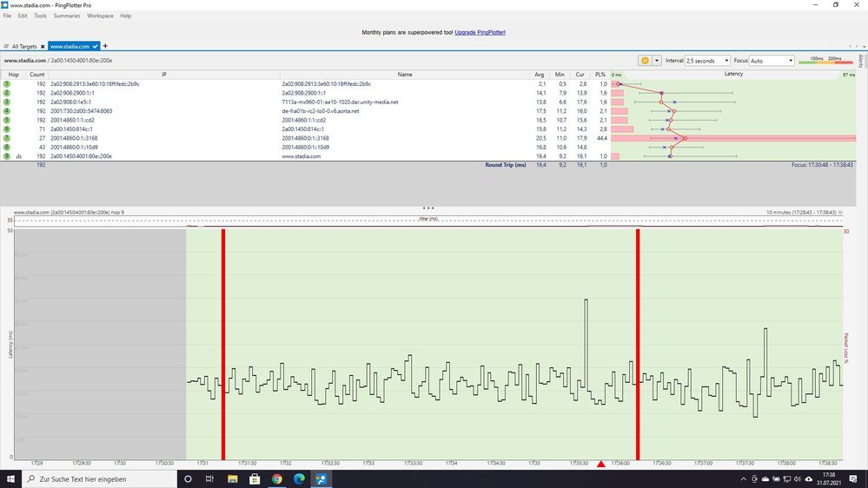Select hop 4 green circle icon
Viewport: 868px width, 488px height.
point(7,110)
